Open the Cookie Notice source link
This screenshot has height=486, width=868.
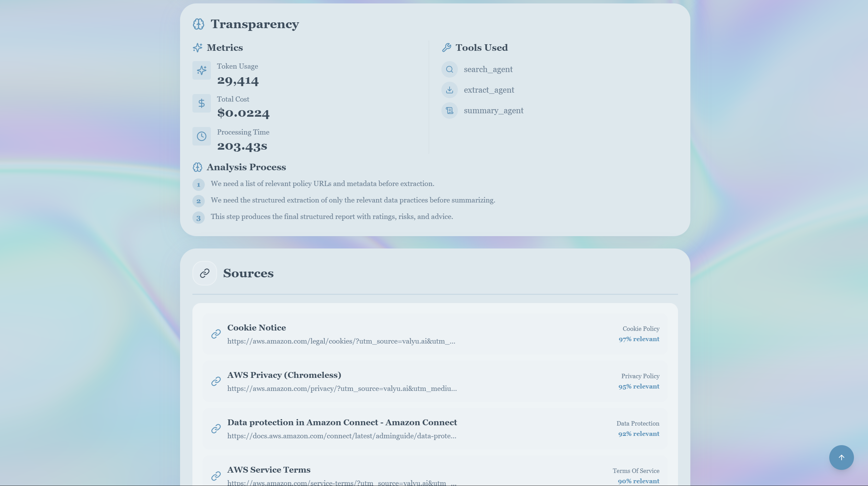(257, 328)
